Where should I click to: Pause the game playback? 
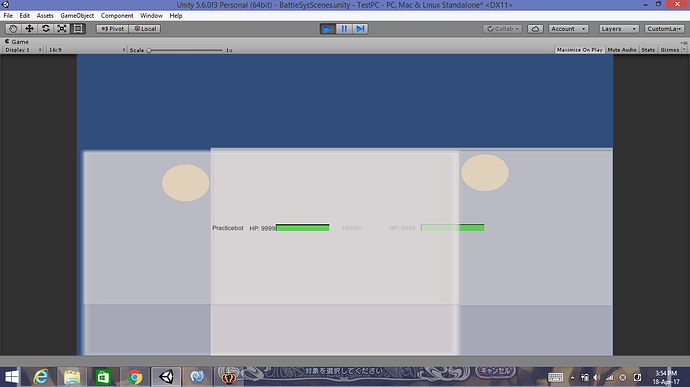click(344, 29)
